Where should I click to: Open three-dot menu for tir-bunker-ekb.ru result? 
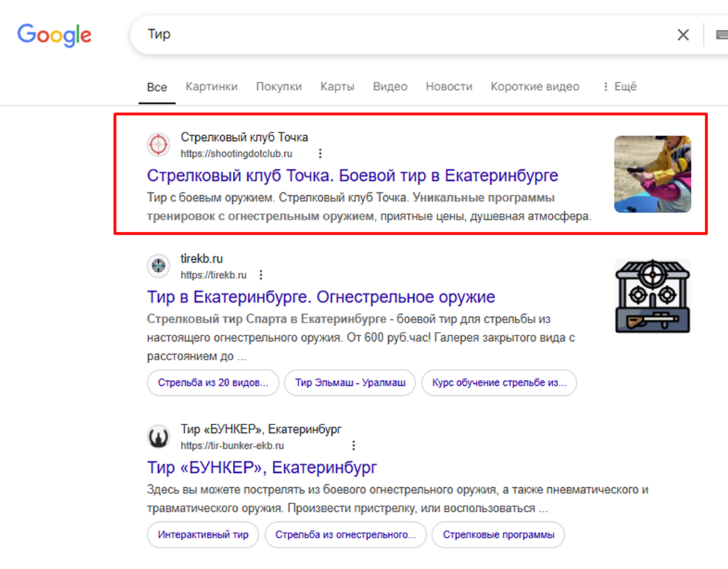tap(354, 446)
